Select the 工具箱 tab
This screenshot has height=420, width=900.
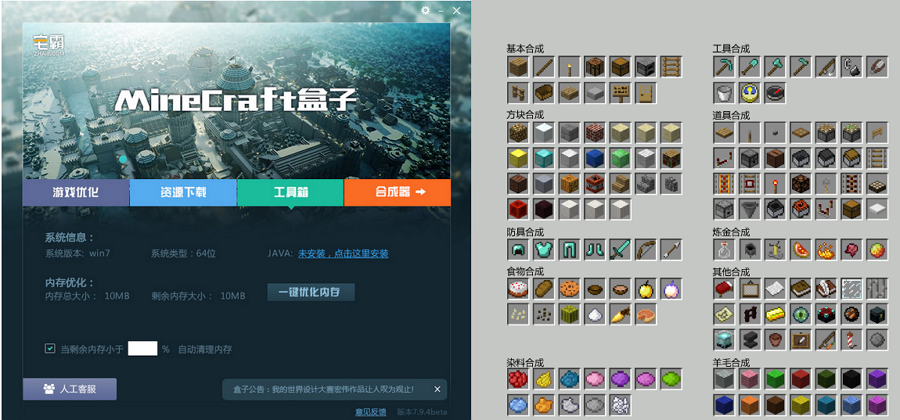click(x=290, y=192)
